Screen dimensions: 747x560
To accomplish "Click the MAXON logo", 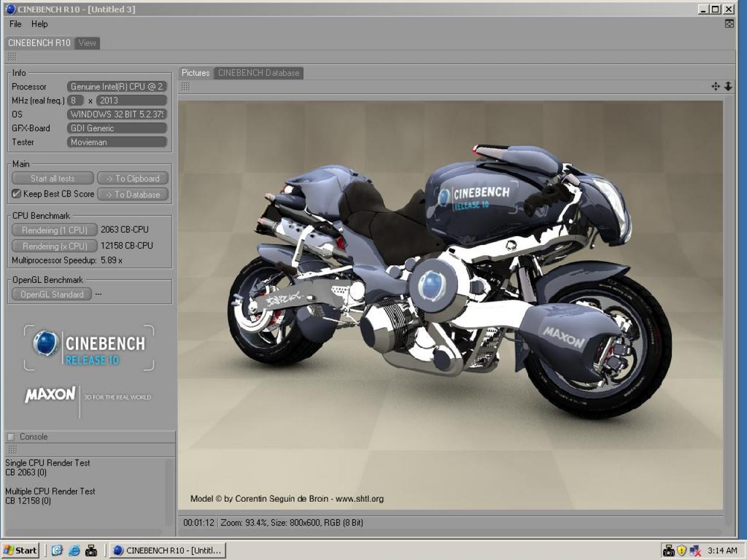I will click(50, 395).
